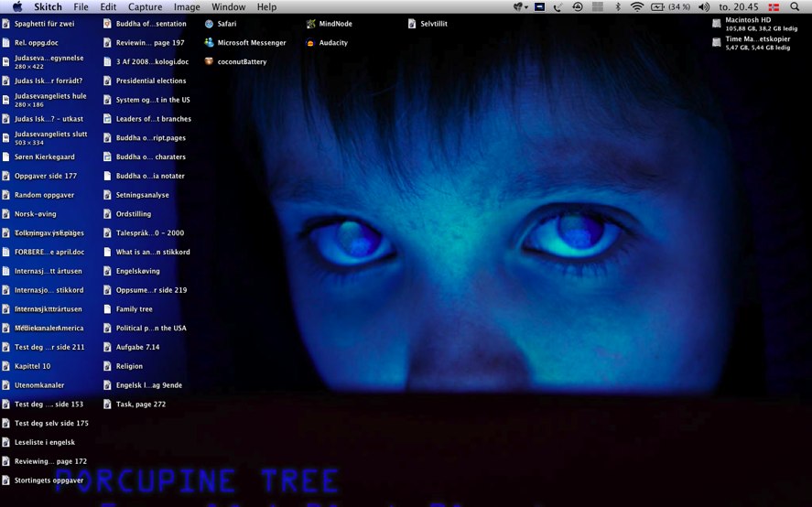Open the Wi-Fi status menu

point(637,7)
